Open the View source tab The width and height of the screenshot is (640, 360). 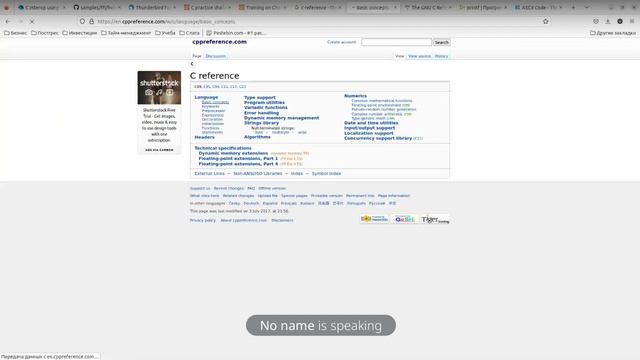click(x=419, y=56)
